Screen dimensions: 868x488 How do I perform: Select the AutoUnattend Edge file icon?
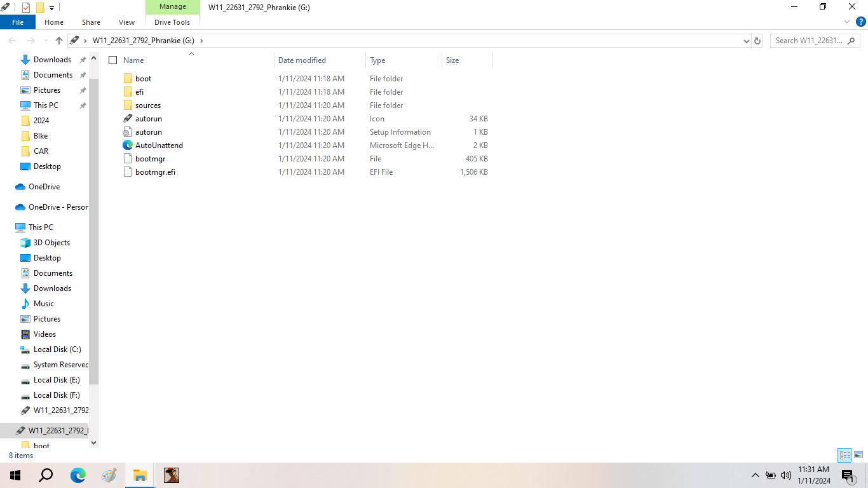[128, 146]
